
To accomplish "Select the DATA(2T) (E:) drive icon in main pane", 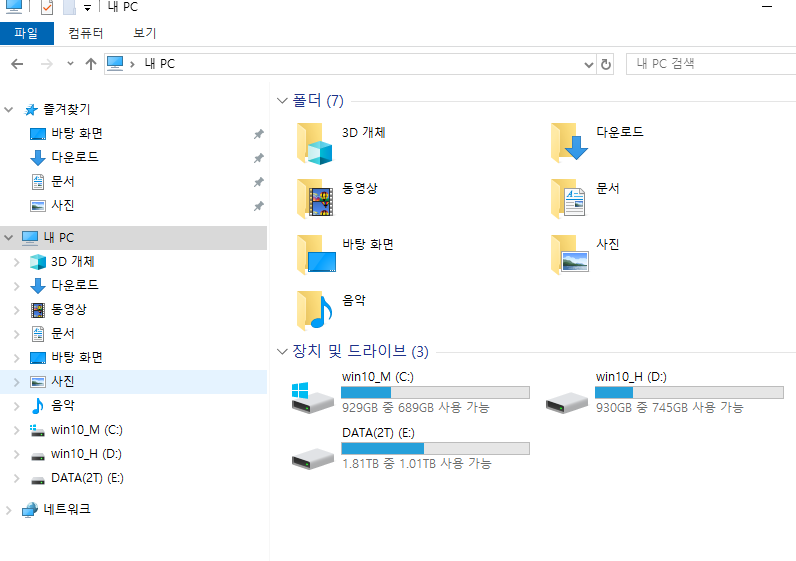I will tap(313, 458).
